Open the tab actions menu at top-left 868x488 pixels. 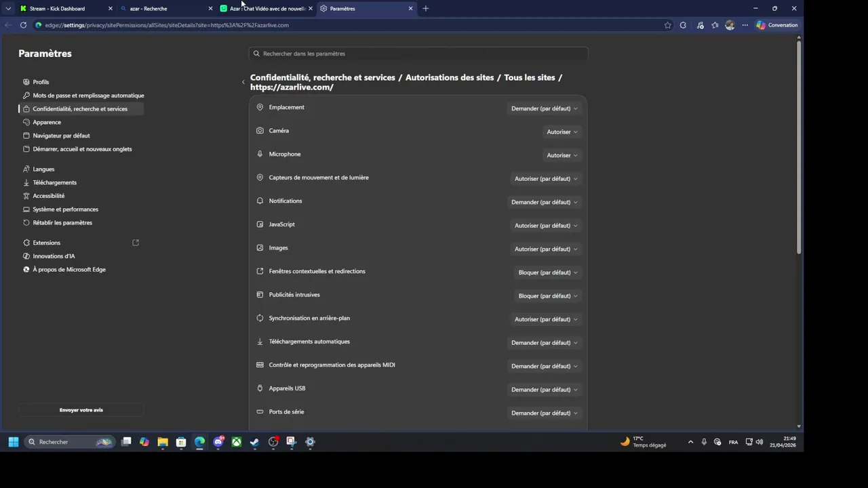click(x=8, y=9)
